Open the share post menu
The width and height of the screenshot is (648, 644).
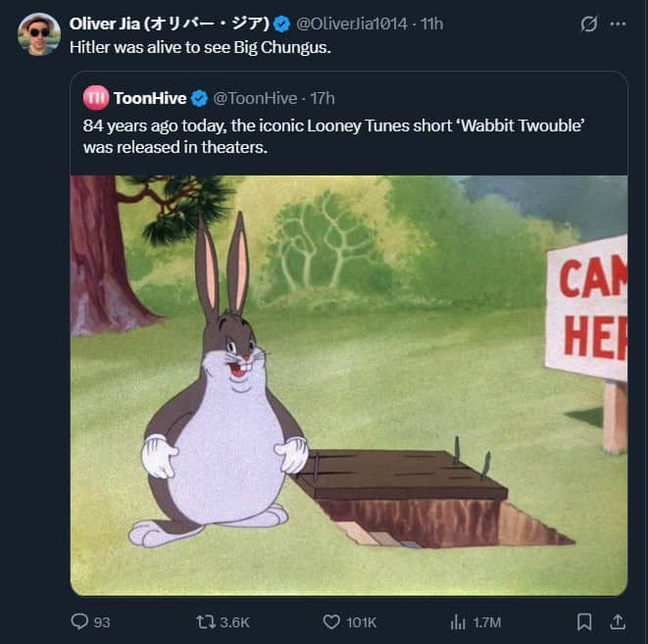(x=618, y=621)
